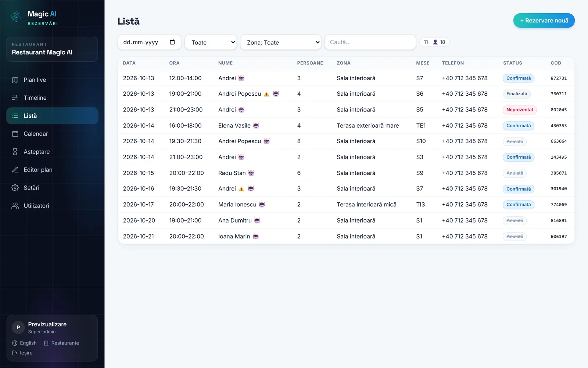Click the dd.mm.yyyy date field
Screen dimensions: 588x368
(x=149, y=42)
